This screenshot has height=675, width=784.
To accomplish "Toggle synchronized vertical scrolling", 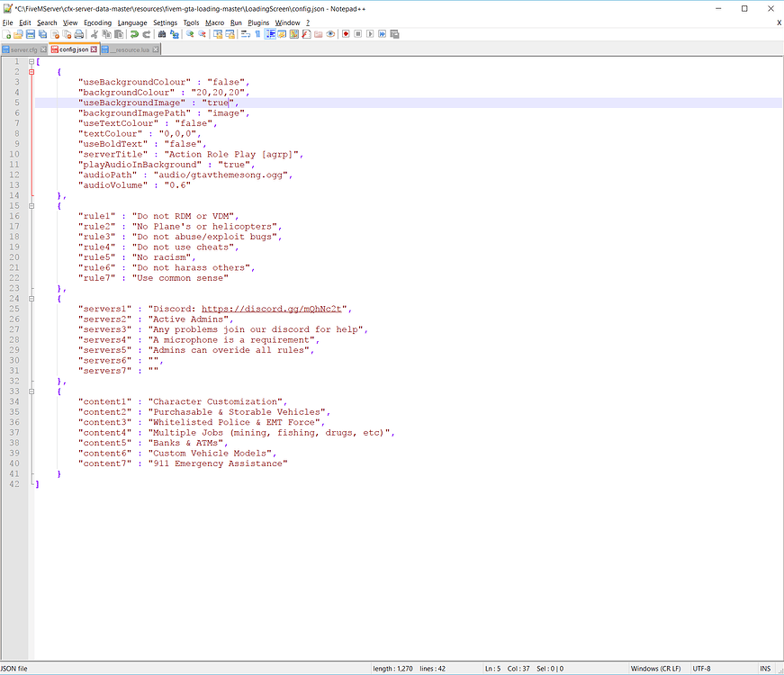I will click(218, 34).
